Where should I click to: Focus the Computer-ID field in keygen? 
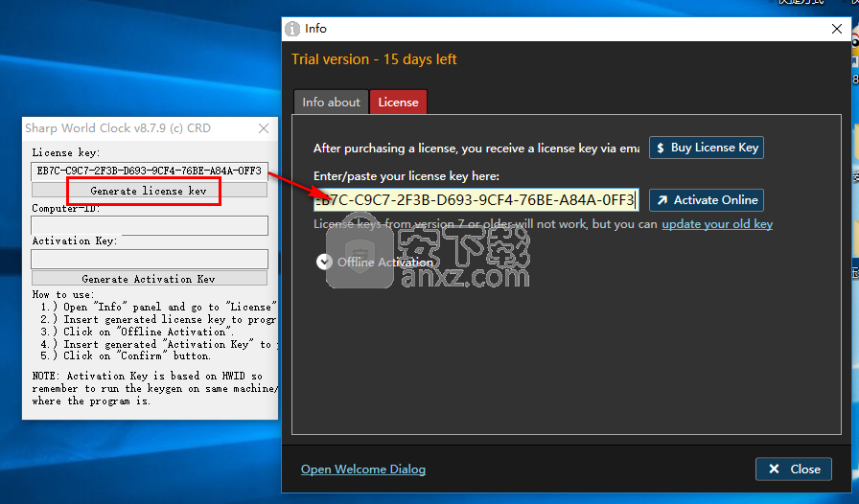click(x=149, y=226)
